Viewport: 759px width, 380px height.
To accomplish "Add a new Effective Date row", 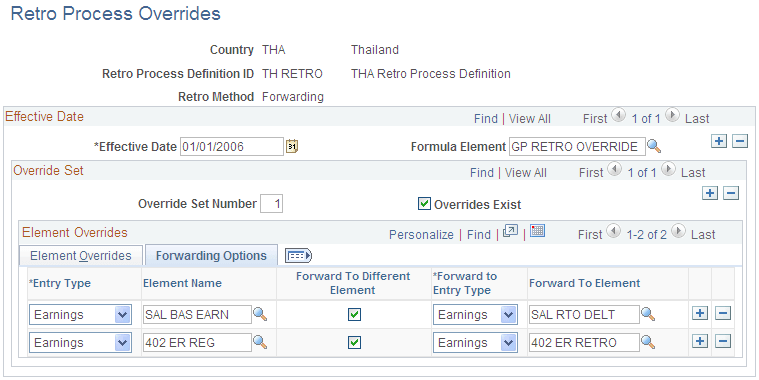I will (719, 141).
